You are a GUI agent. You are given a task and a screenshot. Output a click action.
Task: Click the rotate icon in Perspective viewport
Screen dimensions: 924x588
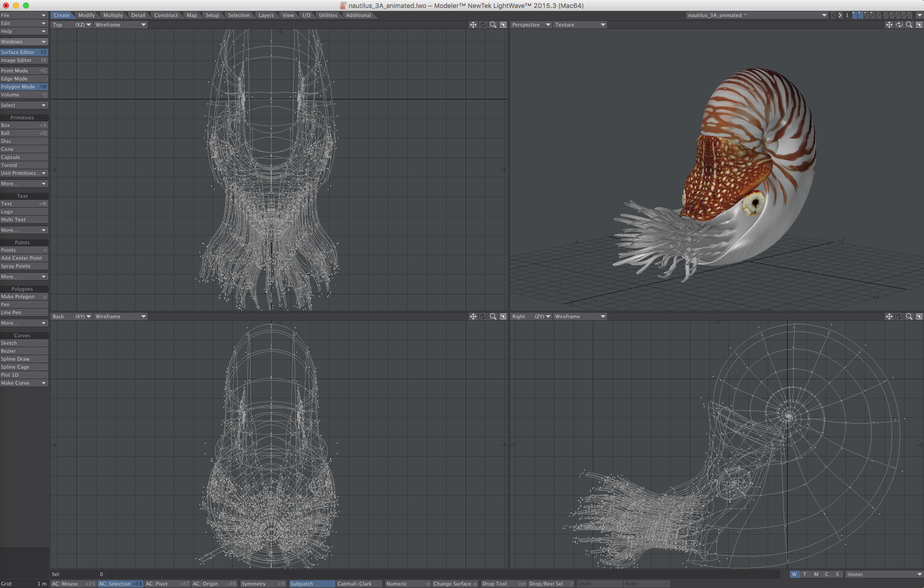click(899, 24)
